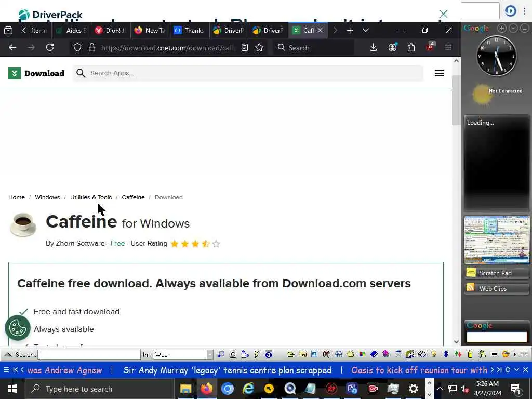Expand the list all tabs chevron
Screen dimensions: 532x399
[365, 31]
